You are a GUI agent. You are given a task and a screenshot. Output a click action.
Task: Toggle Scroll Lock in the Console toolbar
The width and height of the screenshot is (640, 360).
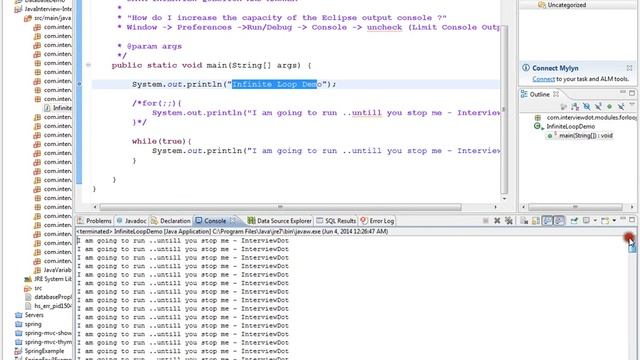[536, 221]
